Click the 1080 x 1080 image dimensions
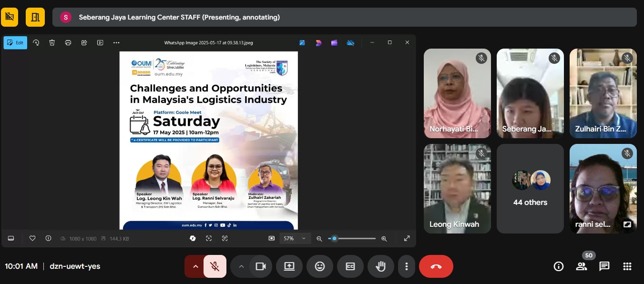This screenshot has width=644, height=284. (82, 239)
